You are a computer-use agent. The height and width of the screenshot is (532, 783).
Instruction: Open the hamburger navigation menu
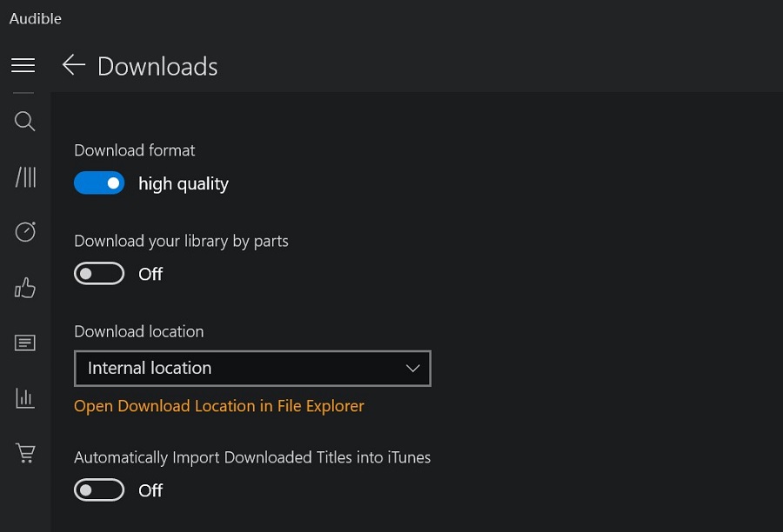[x=23, y=66]
